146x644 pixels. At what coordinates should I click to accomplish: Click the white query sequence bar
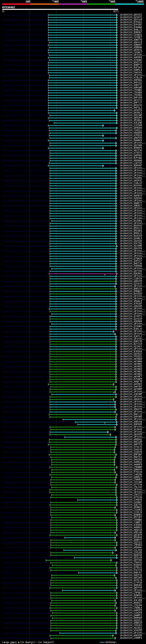point(60,10)
